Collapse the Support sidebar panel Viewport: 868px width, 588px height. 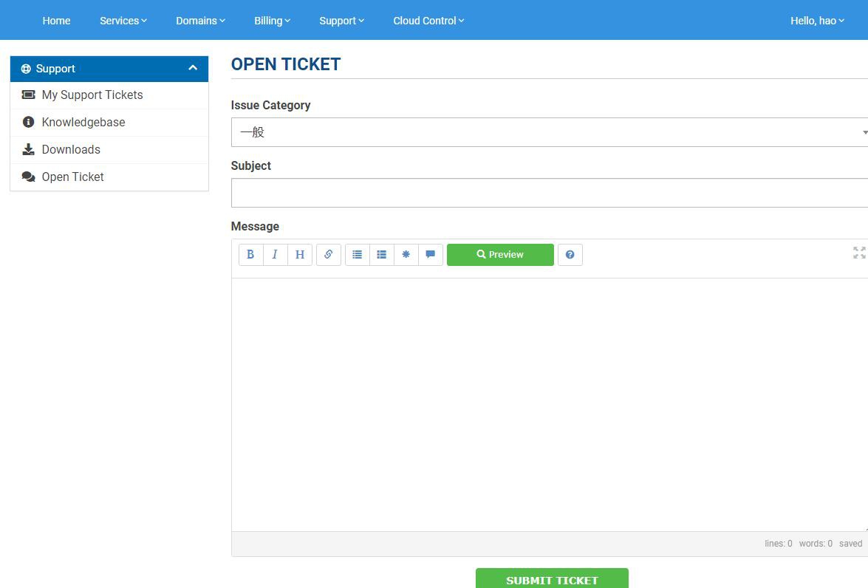click(x=193, y=68)
